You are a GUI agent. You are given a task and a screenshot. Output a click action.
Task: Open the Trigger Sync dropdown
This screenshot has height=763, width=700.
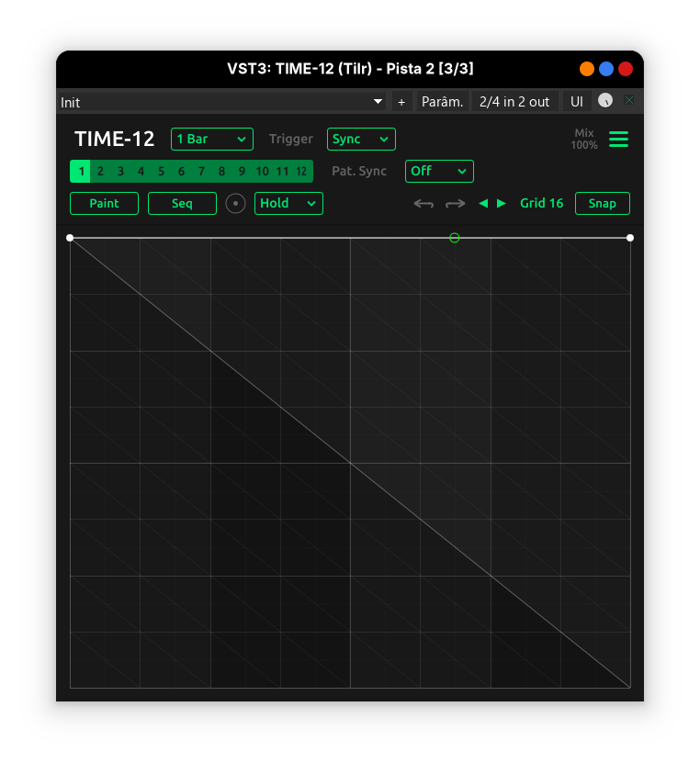[x=361, y=140]
